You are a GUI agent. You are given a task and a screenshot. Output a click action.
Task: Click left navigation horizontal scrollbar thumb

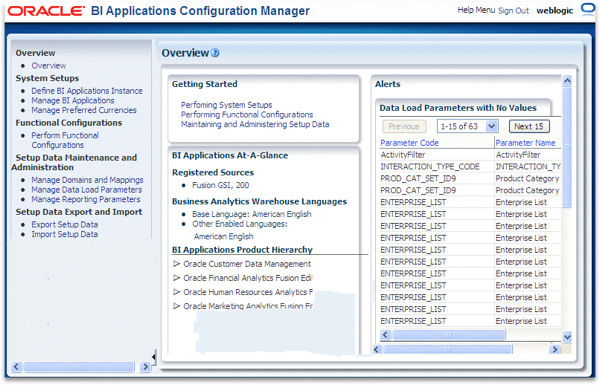[79, 367]
